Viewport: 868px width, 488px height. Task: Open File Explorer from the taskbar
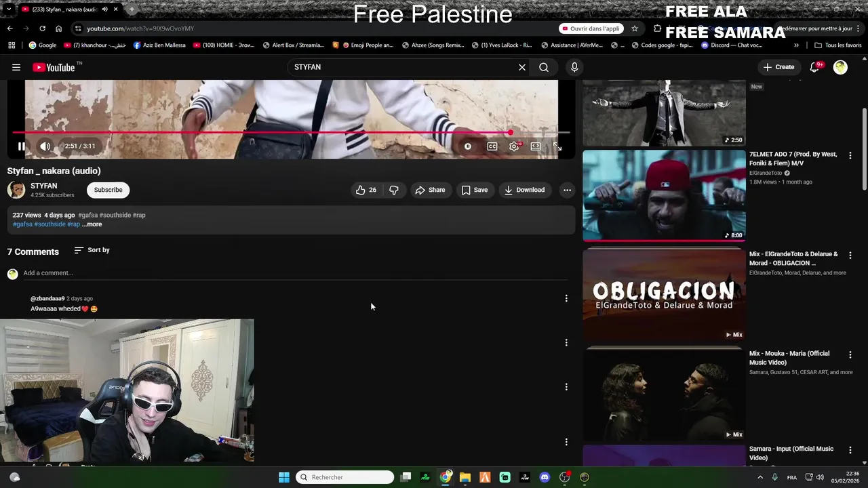[x=465, y=477]
